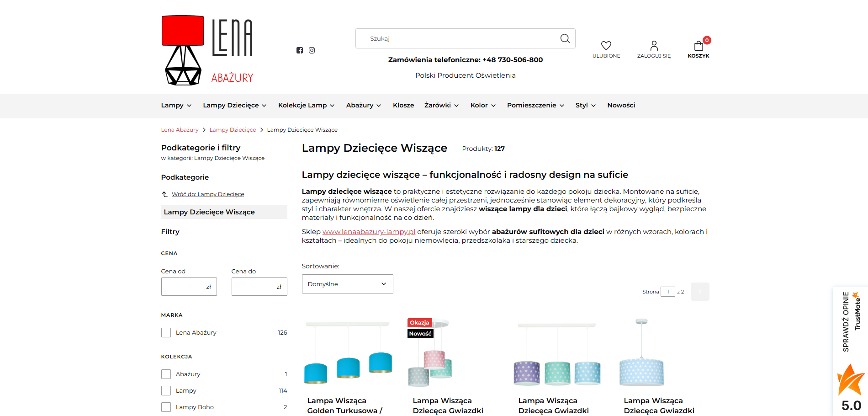Visit the store's Facebook page icon
The image size is (868, 416).
click(300, 50)
